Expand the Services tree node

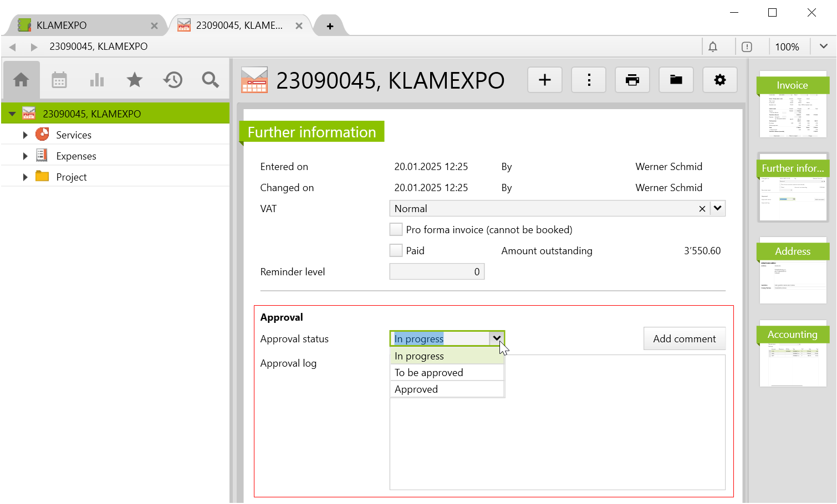[x=25, y=135]
